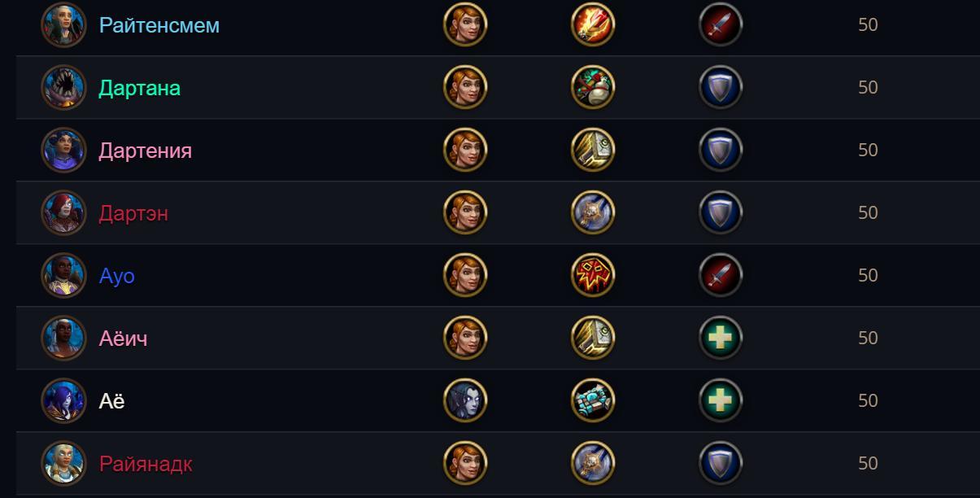Click the class icon in Райтенсмем row
Screen dimensions: 980x498
click(593, 24)
